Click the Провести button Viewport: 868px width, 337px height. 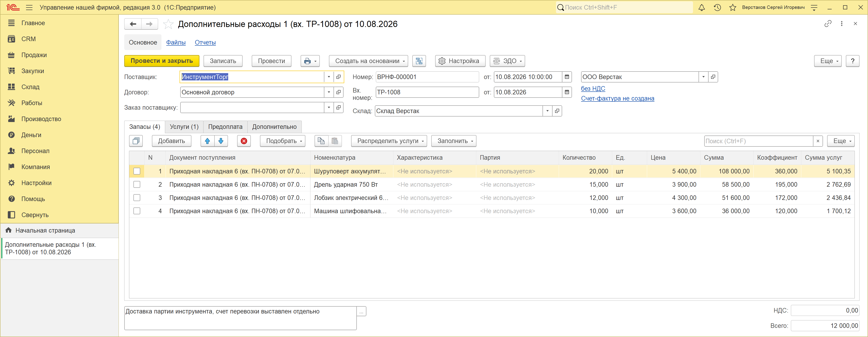coord(272,61)
